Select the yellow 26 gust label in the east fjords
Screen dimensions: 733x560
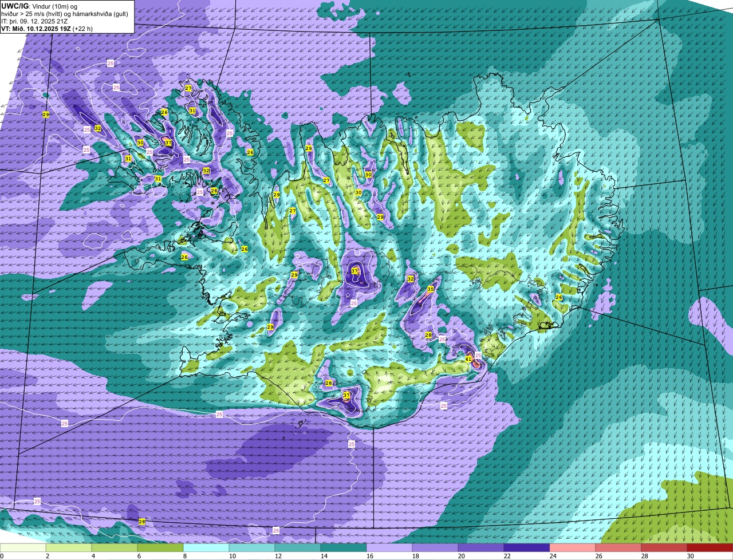[x=559, y=297]
